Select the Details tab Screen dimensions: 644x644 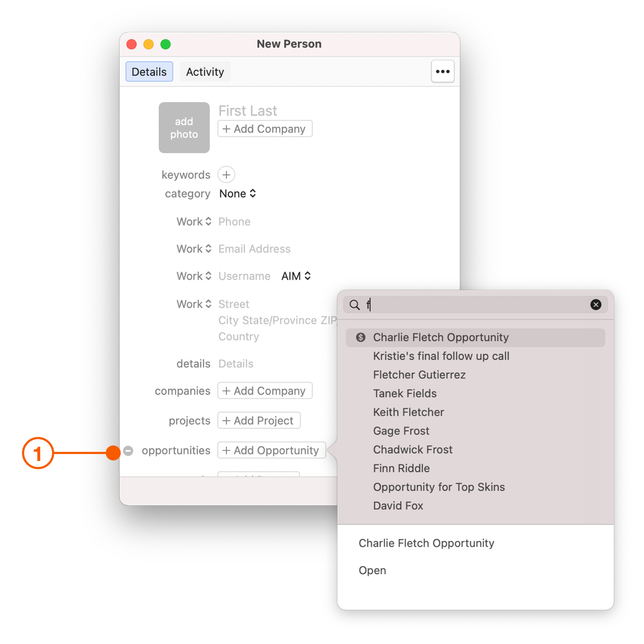[x=149, y=72]
